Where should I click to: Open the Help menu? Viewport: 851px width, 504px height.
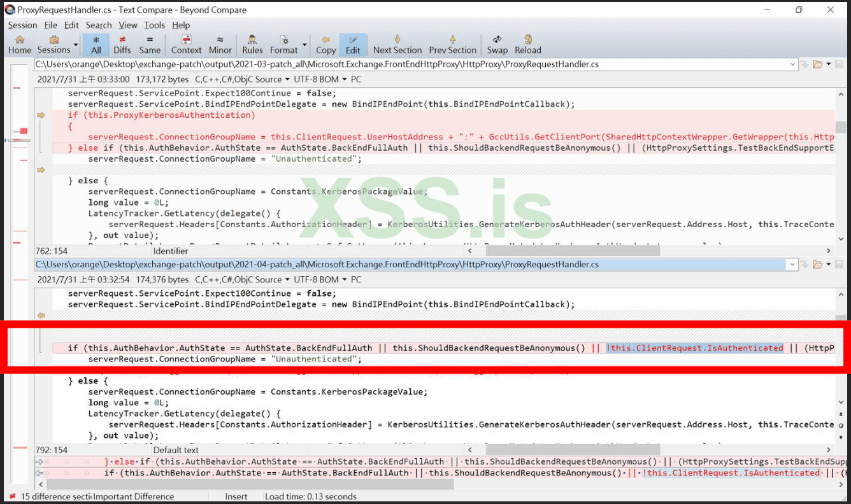pyautogui.click(x=181, y=25)
